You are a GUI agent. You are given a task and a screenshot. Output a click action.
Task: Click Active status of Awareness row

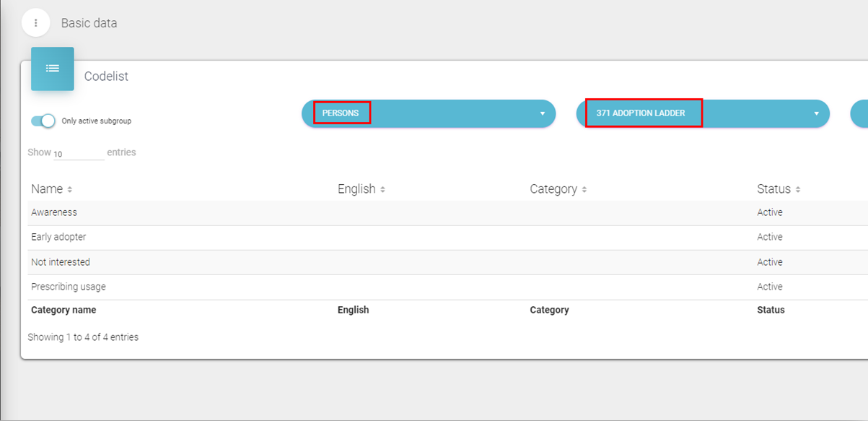769,212
